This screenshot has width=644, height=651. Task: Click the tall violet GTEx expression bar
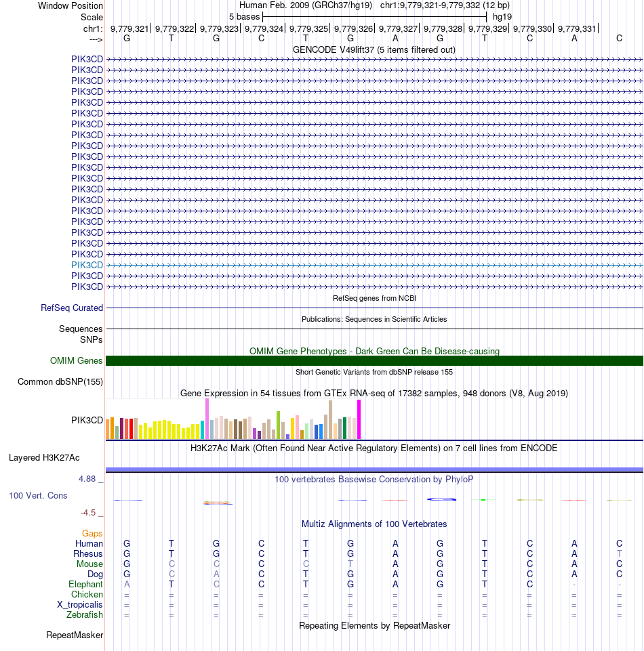tap(207, 419)
